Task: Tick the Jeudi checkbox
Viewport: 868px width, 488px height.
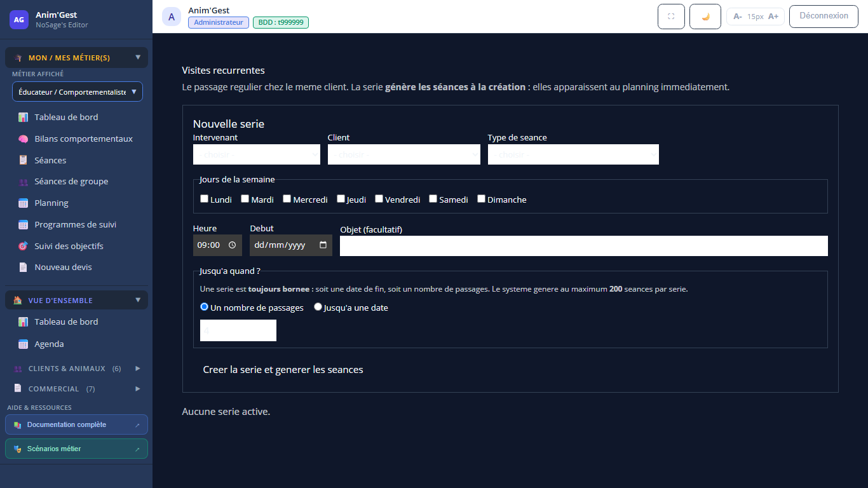Action: click(341, 199)
